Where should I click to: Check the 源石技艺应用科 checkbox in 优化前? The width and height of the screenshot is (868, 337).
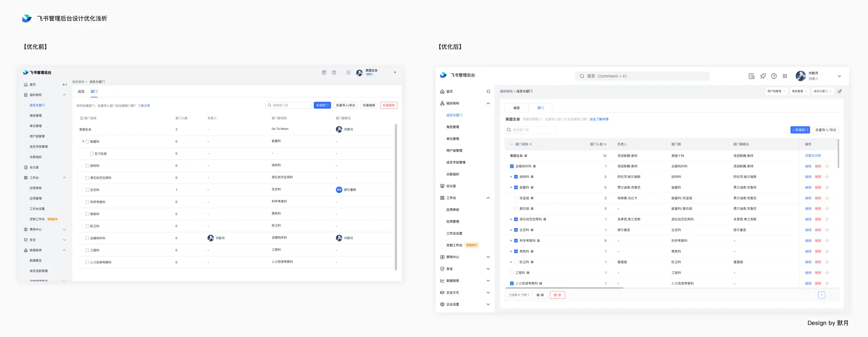point(87,177)
